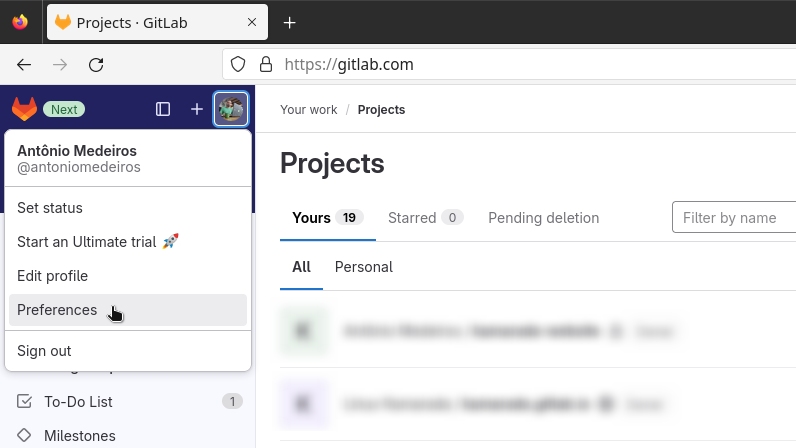Toggle the sidebar collapse icon
This screenshot has height=448, width=796.
(x=163, y=109)
